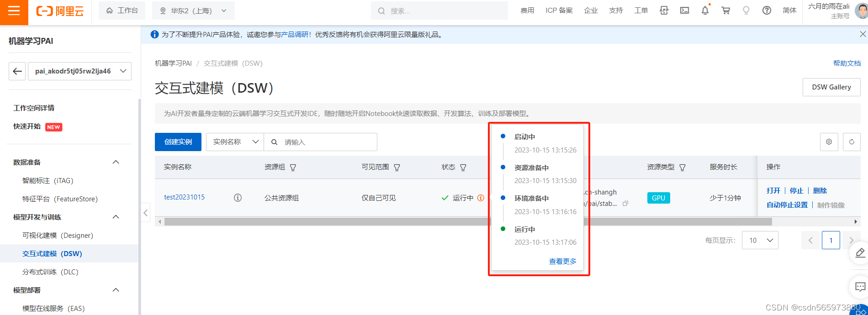
Task: Open the 工单 menu
Action: [x=641, y=10]
